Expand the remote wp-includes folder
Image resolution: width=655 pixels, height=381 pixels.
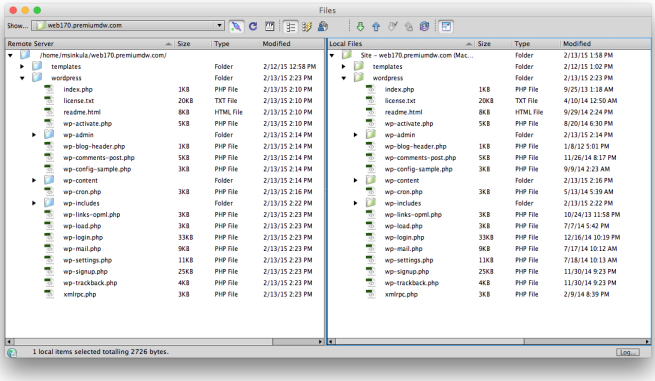[x=34, y=203]
